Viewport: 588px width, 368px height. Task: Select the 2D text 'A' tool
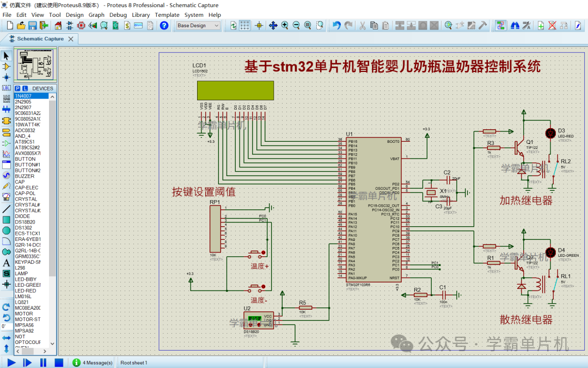(7, 263)
